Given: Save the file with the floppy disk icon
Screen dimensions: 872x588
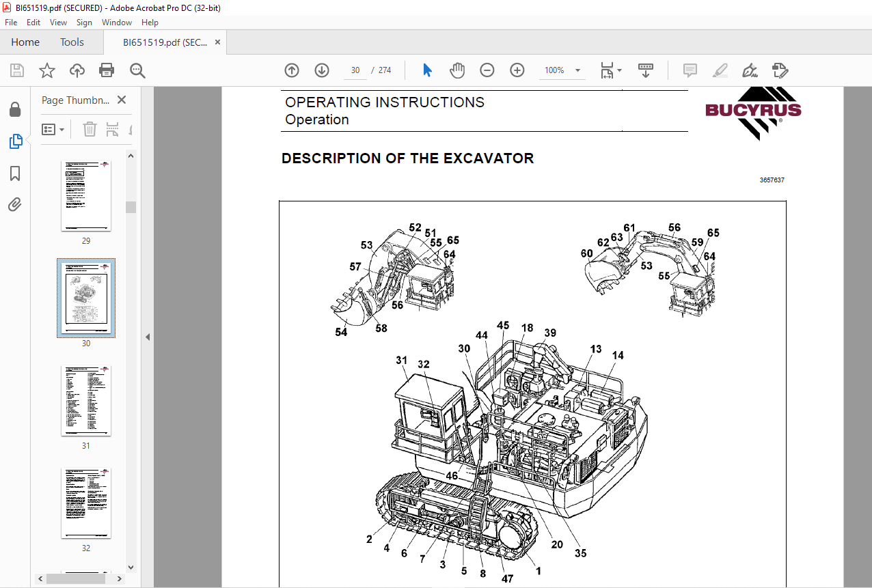Looking at the screenshot, I should [17, 70].
